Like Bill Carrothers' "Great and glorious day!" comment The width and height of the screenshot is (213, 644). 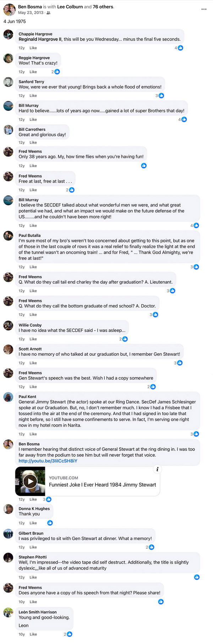(x=33, y=143)
